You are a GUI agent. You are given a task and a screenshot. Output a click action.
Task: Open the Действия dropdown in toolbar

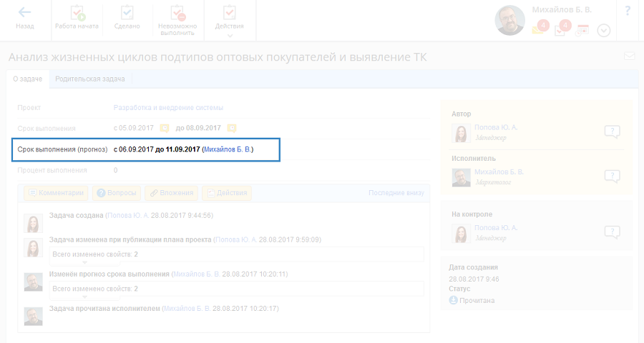(x=229, y=19)
